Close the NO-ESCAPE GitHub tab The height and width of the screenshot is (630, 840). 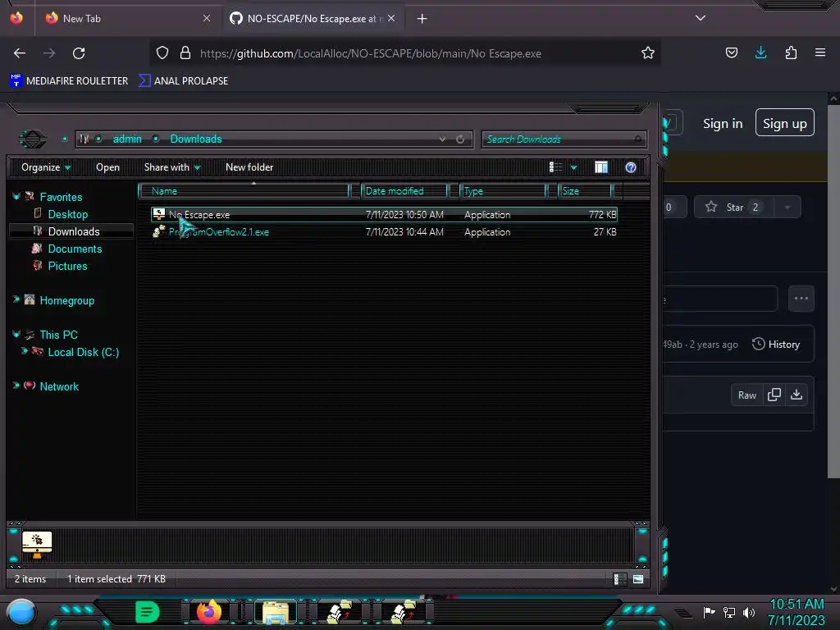[x=391, y=19]
